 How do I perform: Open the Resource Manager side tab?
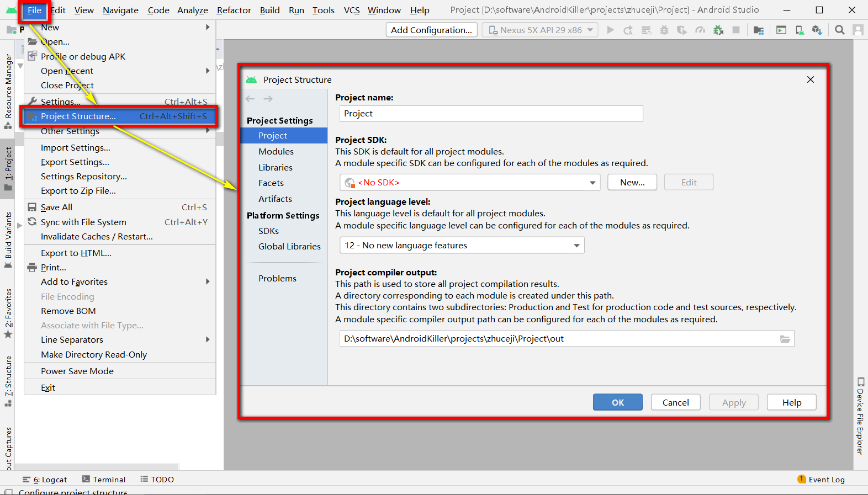pos(8,91)
